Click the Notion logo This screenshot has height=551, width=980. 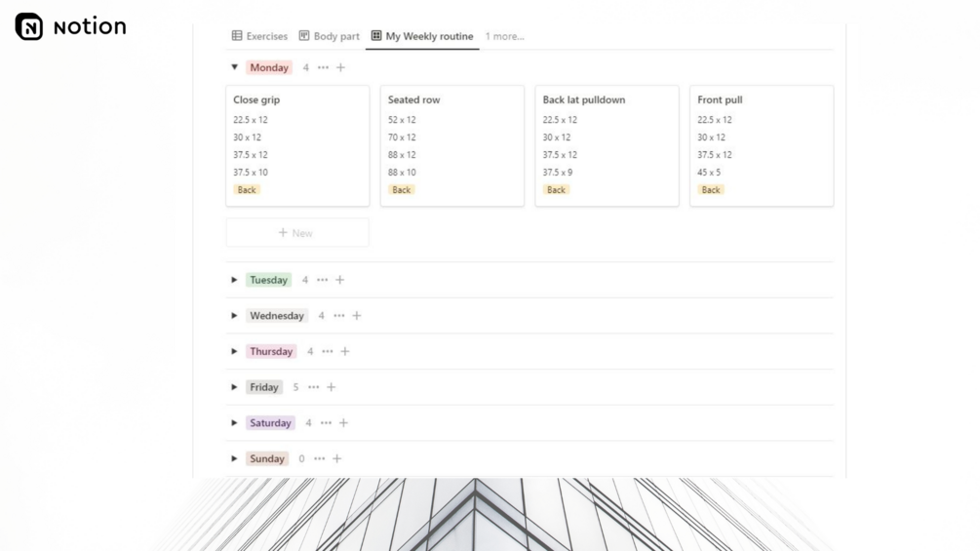tap(29, 26)
